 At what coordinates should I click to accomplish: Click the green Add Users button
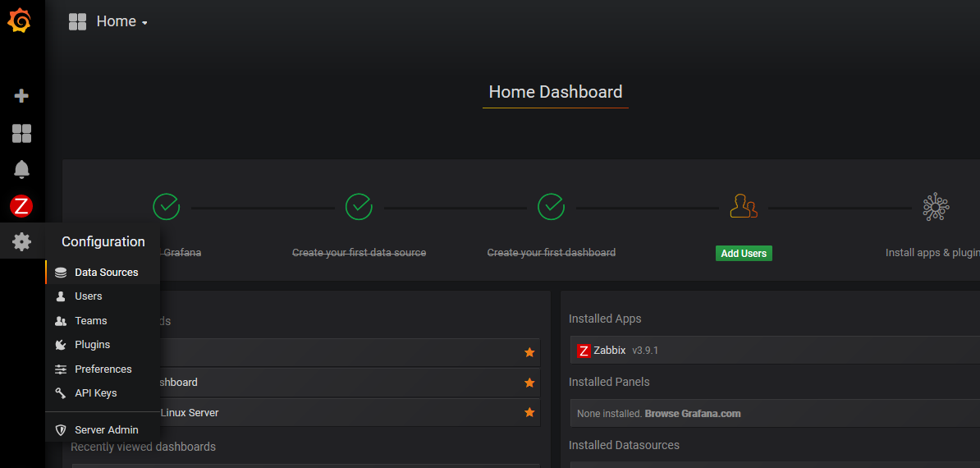744,253
